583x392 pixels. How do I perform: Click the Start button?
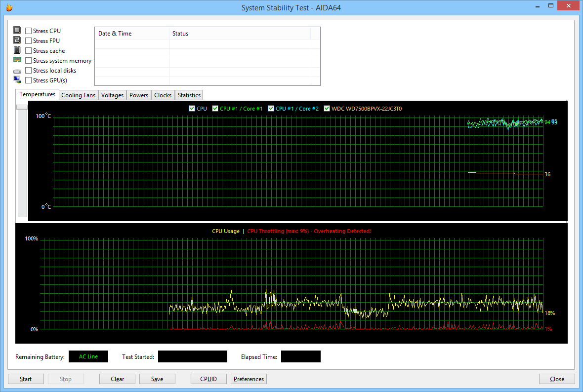pos(26,379)
